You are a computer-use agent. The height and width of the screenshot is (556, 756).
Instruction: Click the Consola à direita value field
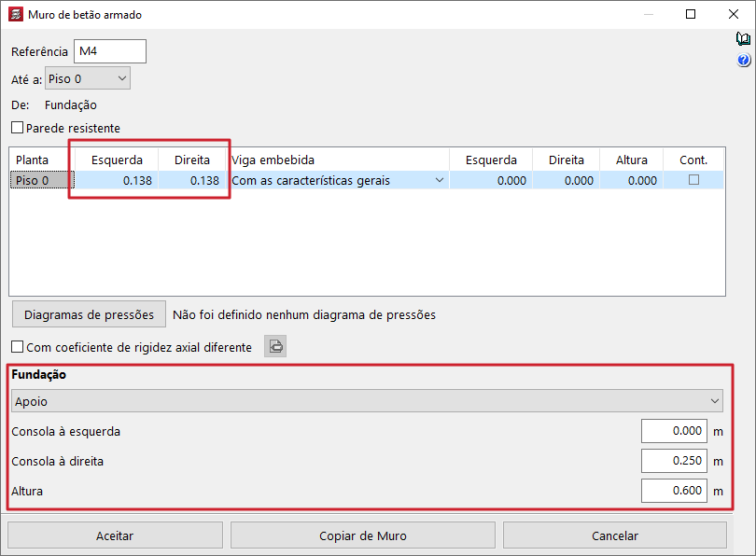click(674, 461)
